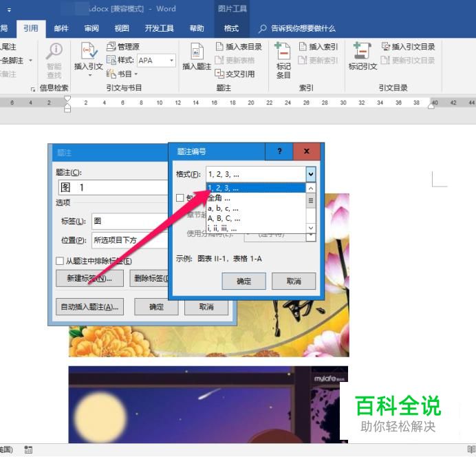
Task: Open the Review (审阅) tab
Action: pyautogui.click(x=91, y=28)
